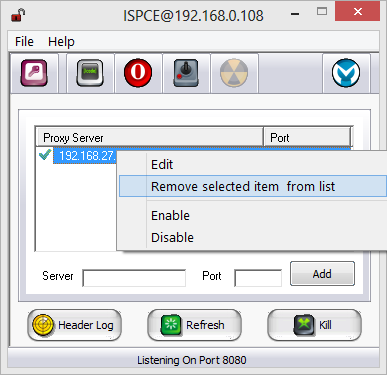This screenshot has height=375, width=387.
Task: Click the Kill button
Action: [314, 325]
